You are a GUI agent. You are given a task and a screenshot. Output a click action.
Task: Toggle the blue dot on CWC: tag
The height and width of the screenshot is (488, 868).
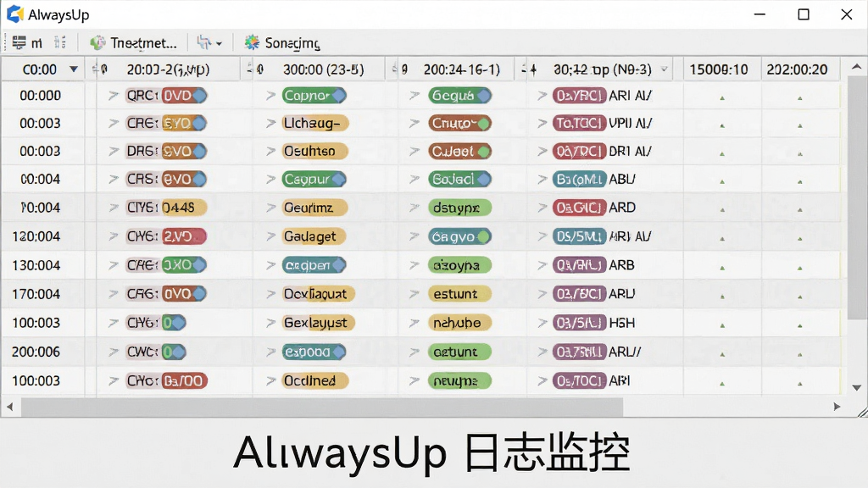pos(178,352)
